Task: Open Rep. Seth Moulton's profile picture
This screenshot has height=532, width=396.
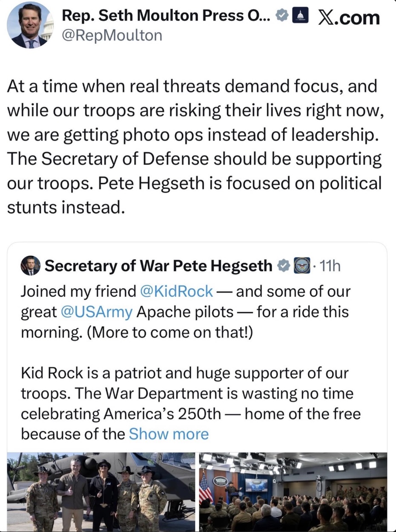Action: point(30,25)
